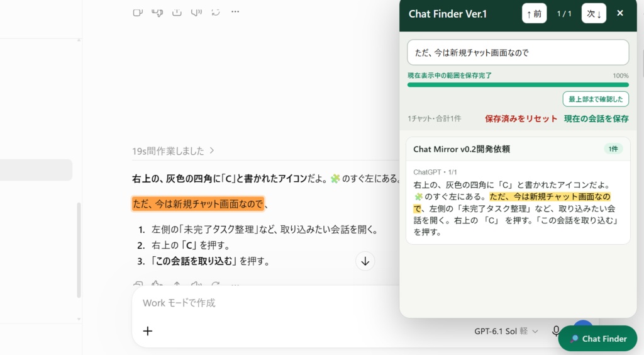Click the 1 / 1 match counter
This screenshot has width=644, height=355.
tap(564, 14)
